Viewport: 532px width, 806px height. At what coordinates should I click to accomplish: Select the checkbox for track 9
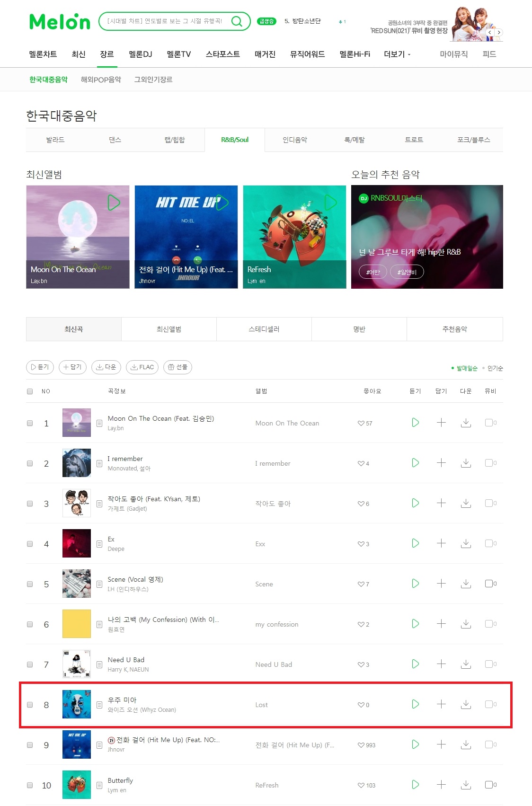[30, 745]
